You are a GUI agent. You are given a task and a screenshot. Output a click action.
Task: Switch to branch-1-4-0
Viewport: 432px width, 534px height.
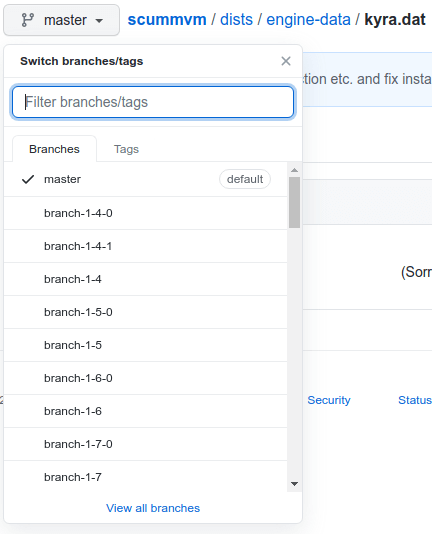[x=145, y=213]
